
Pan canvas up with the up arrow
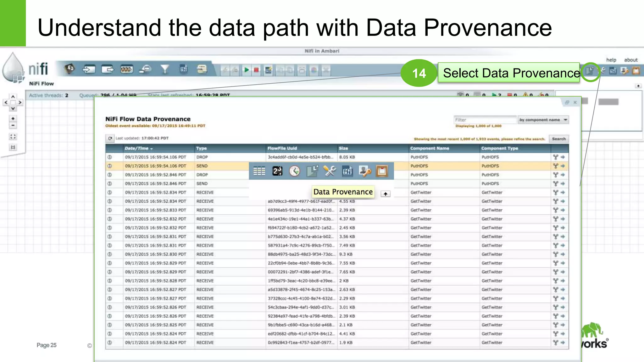click(x=13, y=96)
